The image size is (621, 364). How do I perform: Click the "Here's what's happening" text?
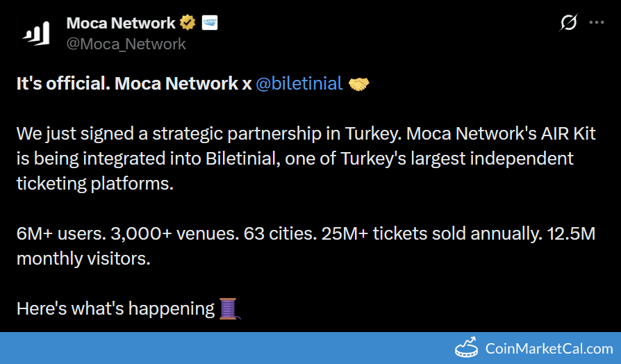[x=115, y=308]
